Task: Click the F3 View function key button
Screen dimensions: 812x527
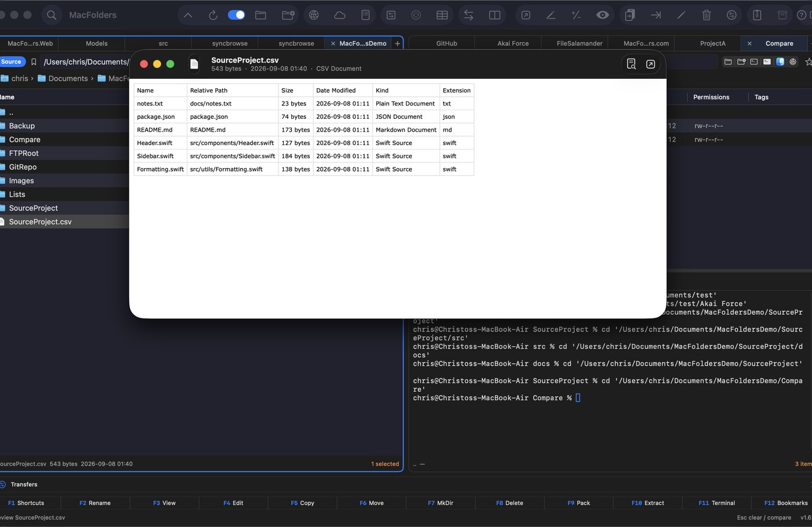Action: pos(164,503)
